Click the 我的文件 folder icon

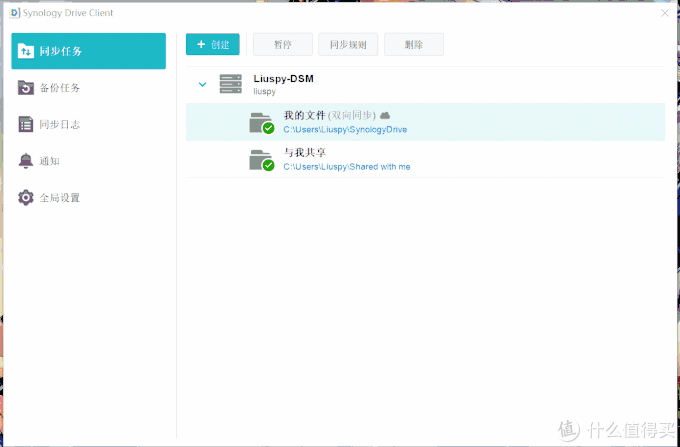(x=261, y=122)
